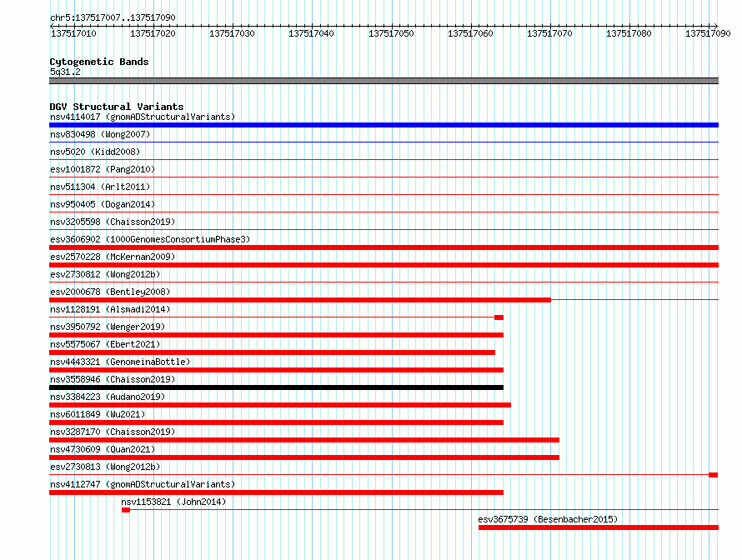Click the nsv4114017 gnomADStructuralVariants label
This screenshot has width=742, height=560.
(x=143, y=117)
